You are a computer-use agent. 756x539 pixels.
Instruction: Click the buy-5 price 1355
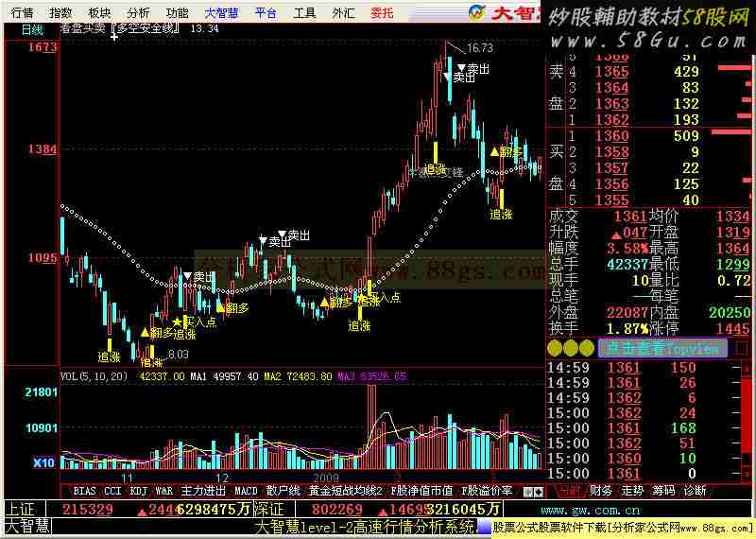coord(611,200)
